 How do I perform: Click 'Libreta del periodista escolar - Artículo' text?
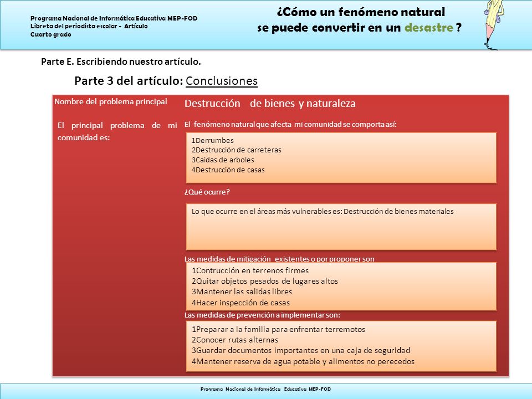click(x=89, y=26)
